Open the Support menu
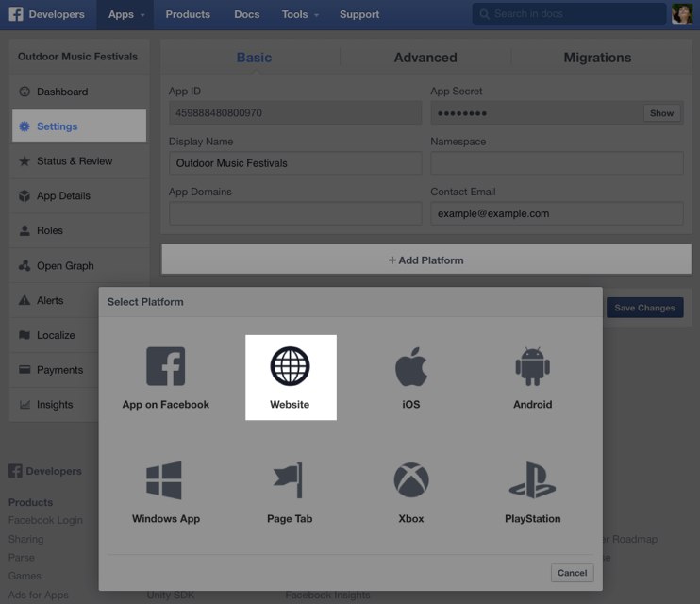Screen dimensions: 700x604 point(359,15)
